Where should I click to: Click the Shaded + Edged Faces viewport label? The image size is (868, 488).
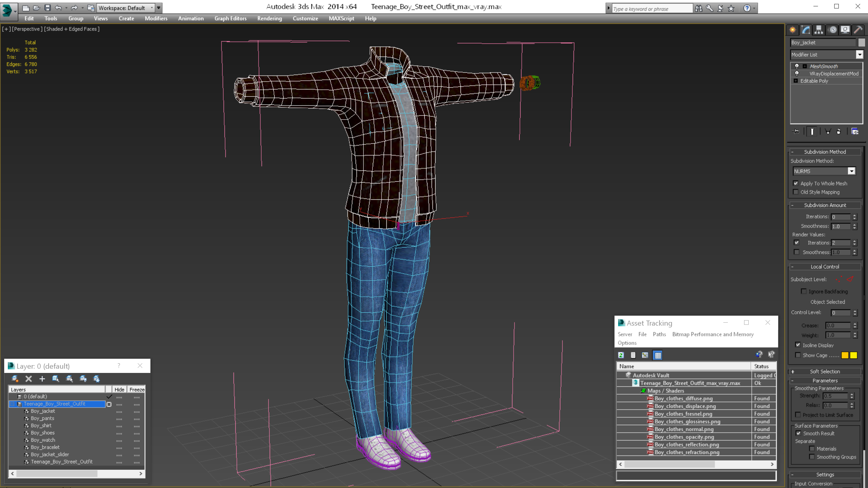[72, 29]
